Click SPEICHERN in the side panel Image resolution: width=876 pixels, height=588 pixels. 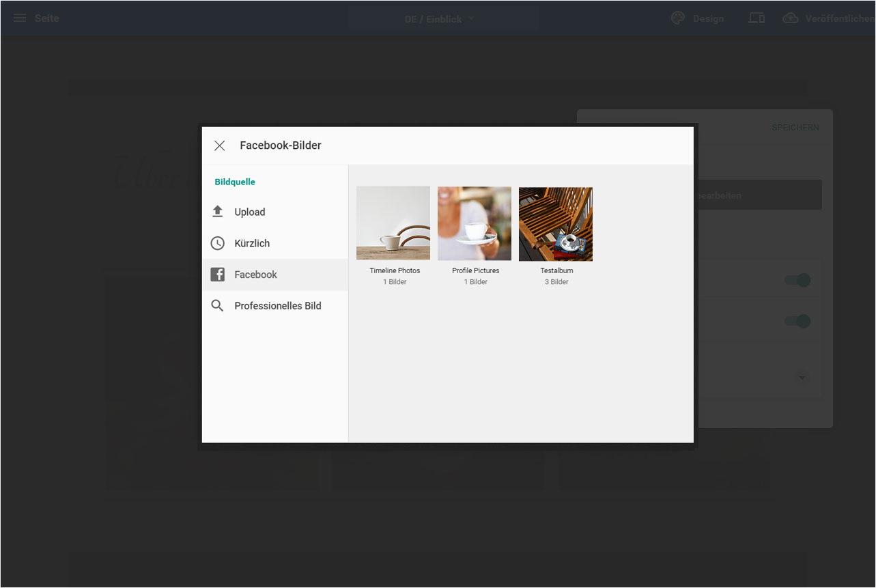tap(795, 128)
